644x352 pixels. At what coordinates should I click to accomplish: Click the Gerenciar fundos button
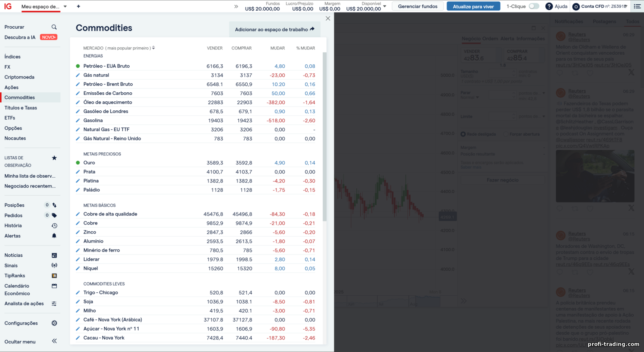pos(417,6)
